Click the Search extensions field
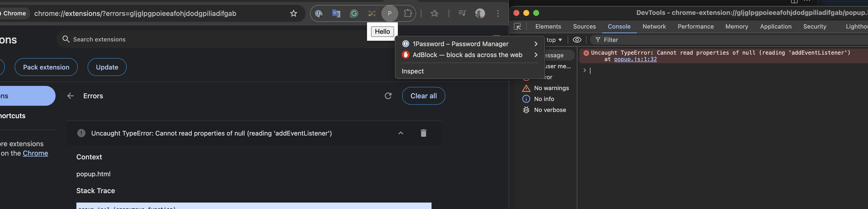Screen dimensions: 868x209 click(216, 39)
